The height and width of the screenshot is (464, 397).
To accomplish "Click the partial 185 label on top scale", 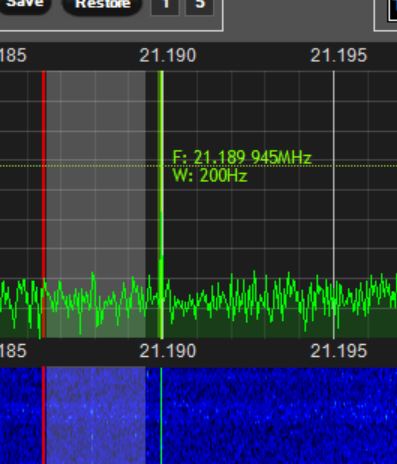I will pos(13,56).
